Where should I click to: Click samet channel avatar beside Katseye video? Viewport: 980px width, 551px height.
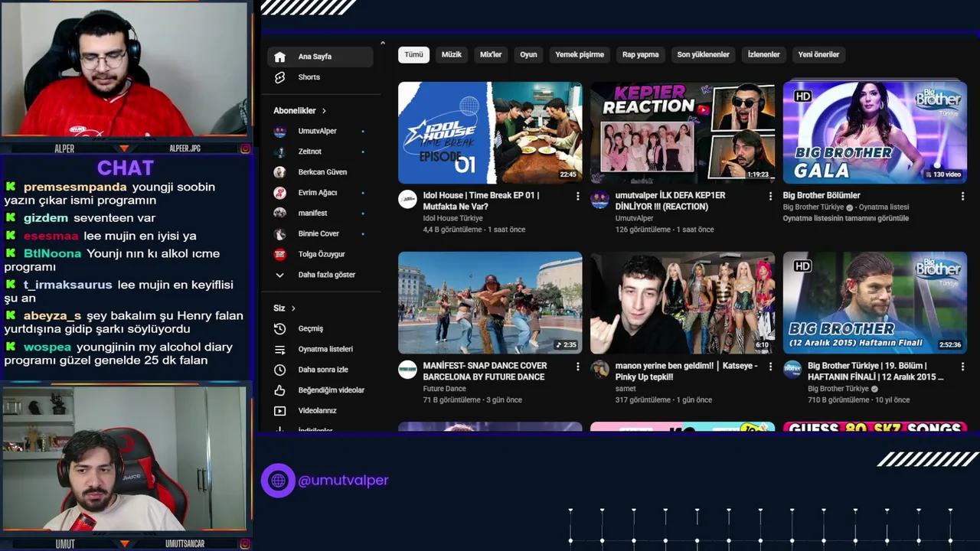599,370
